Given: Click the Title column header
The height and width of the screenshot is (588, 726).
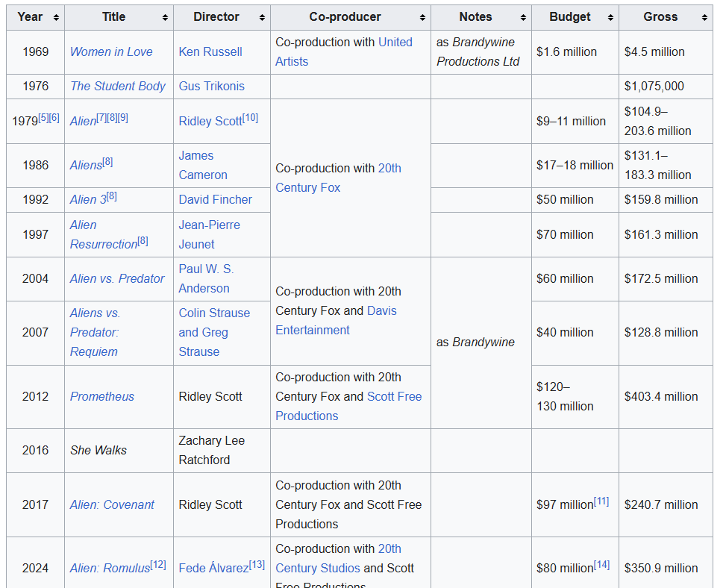Looking at the screenshot, I should point(119,17).
